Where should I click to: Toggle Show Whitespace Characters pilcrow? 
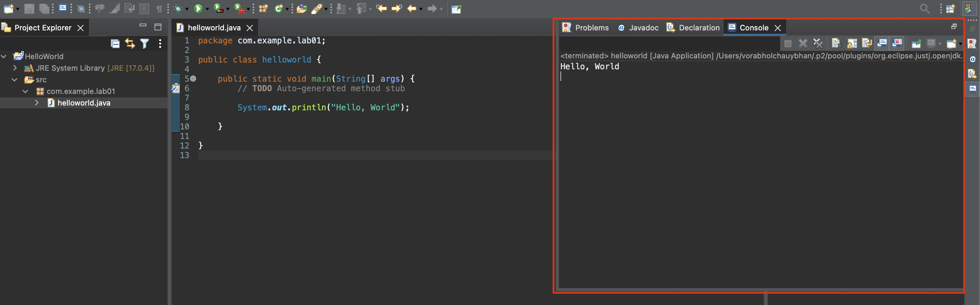click(159, 9)
